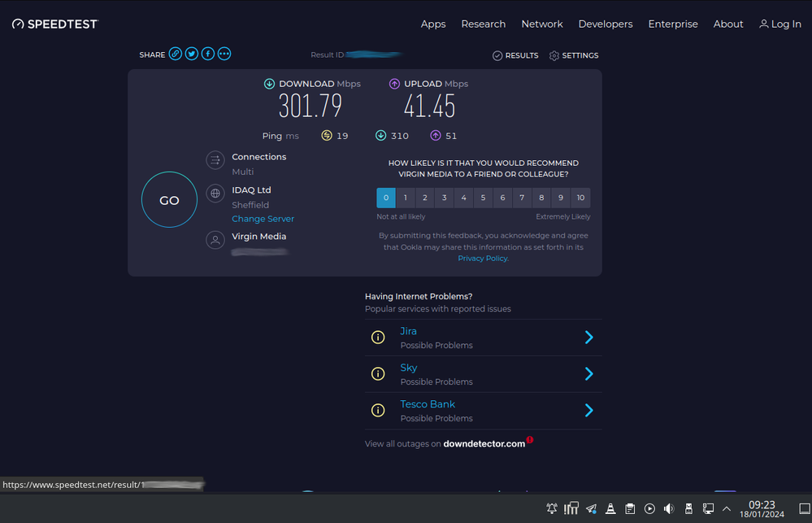Image resolution: width=812 pixels, height=523 pixels.
Task: Open the VLC cone tray icon
Action: coord(610,508)
